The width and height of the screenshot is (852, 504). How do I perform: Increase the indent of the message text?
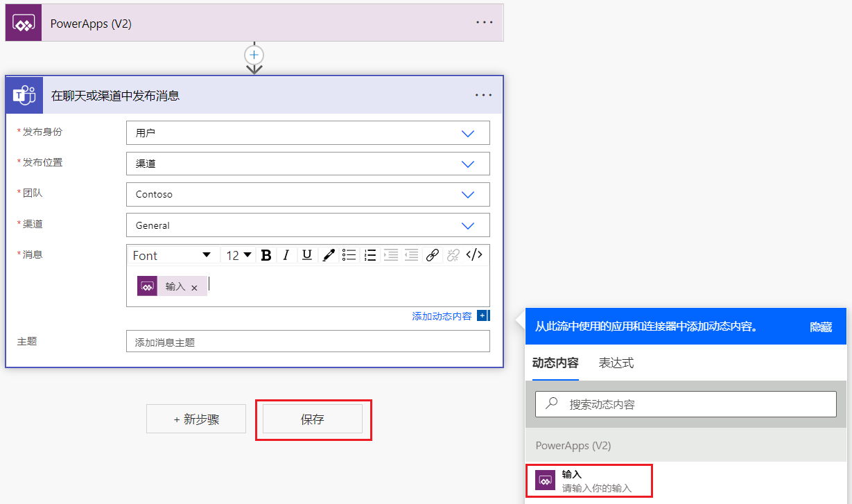tap(391, 255)
